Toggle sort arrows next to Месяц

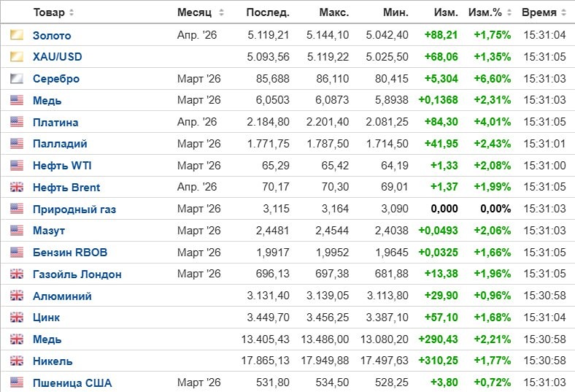pos(221,13)
